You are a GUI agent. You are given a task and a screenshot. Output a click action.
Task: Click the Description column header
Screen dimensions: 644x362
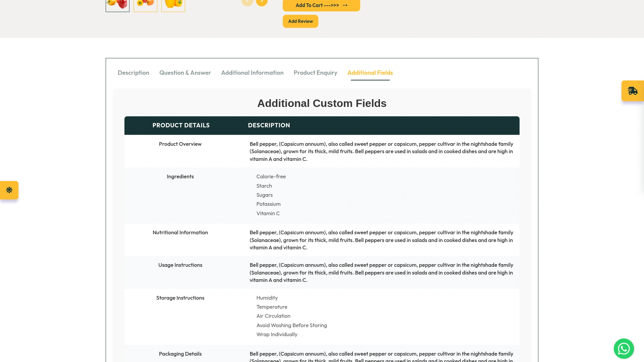pyautogui.click(x=269, y=125)
